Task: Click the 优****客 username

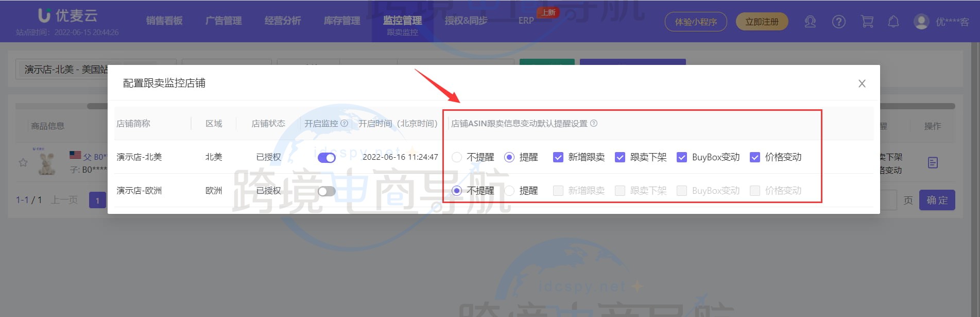Action: pyautogui.click(x=952, y=22)
